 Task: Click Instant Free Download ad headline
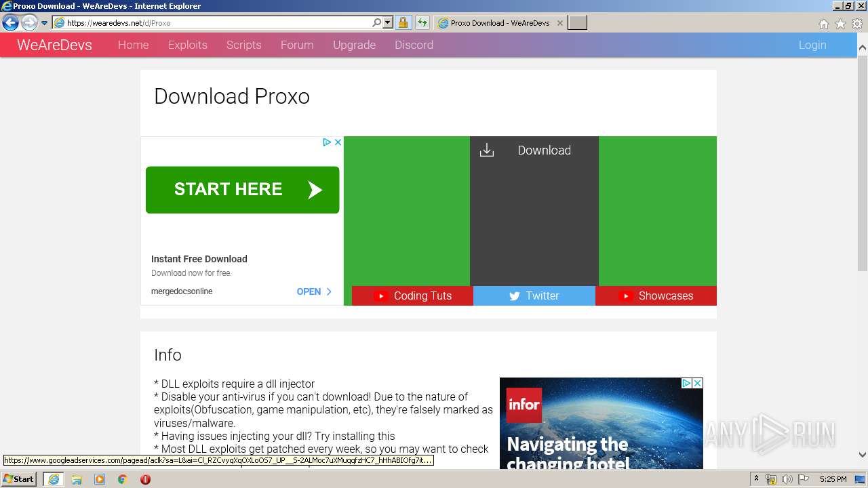click(x=199, y=259)
